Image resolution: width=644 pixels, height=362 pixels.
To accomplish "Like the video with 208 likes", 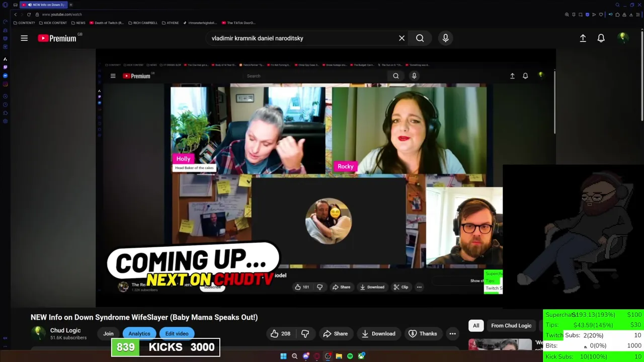I will [x=280, y=333].
